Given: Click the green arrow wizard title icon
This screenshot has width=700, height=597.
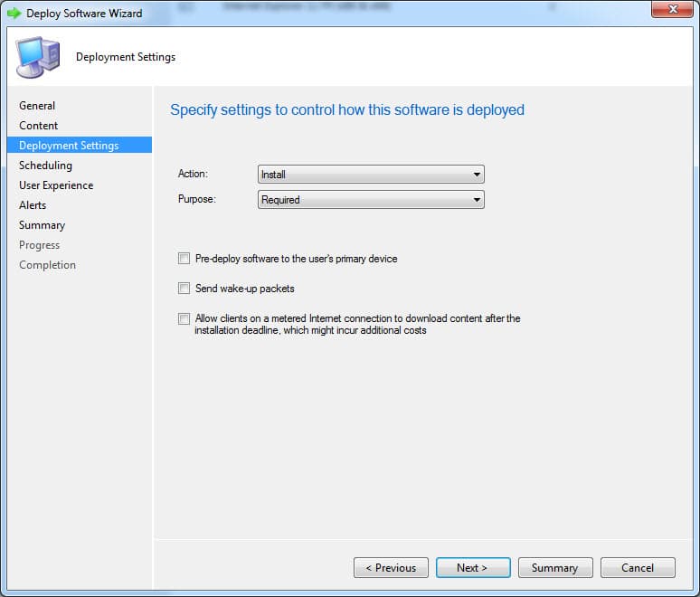Looking at the screenshot, I should click(x=14, y=14).
